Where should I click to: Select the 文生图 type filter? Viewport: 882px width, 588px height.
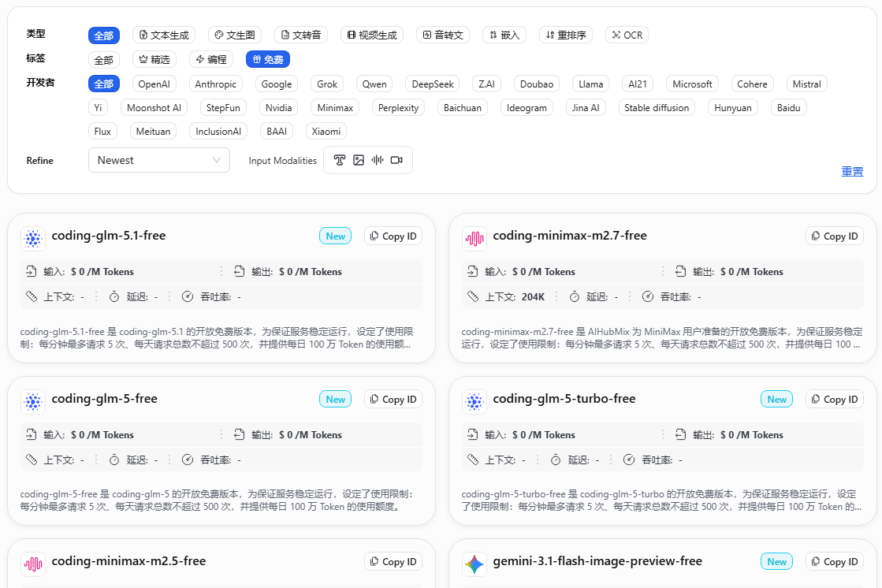coord(235,35)
